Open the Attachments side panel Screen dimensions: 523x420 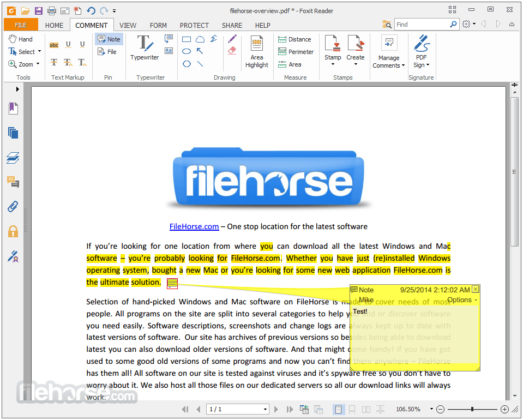pos(13,207)
